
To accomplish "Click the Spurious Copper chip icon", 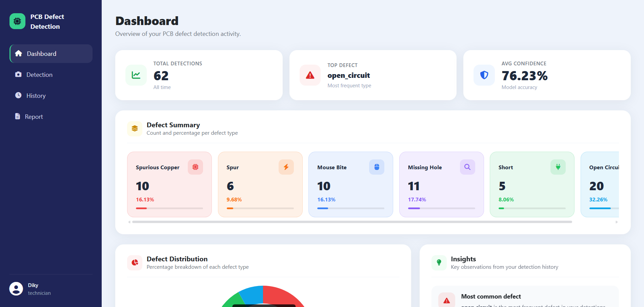I will click(x=196, y=167).
